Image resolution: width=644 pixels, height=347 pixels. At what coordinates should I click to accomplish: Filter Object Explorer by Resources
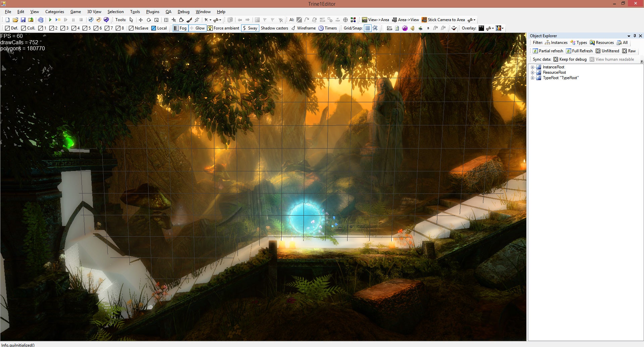(602, 43)
